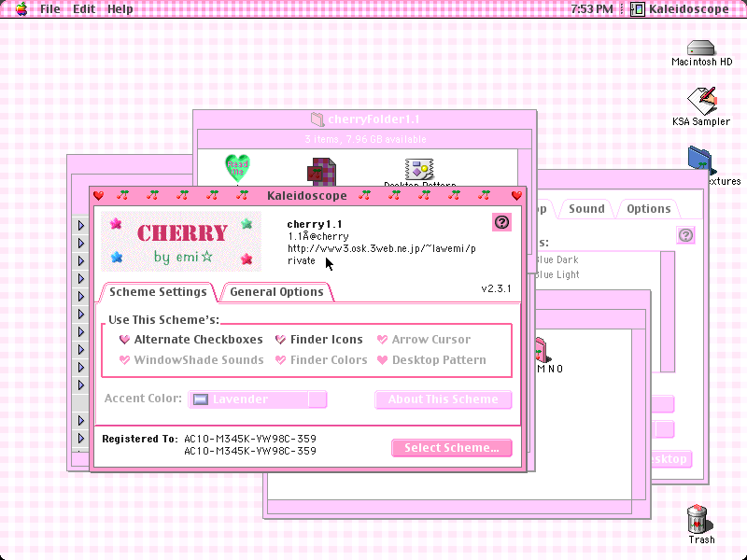Switch to the General Options tab
The height and width of the screenshot is (560, 747).
click(276, 292)
